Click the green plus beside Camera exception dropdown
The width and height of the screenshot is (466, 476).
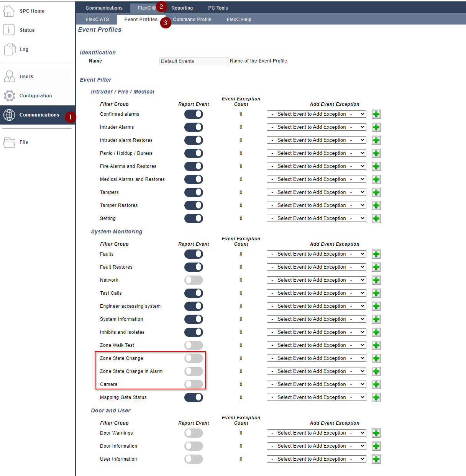tap(376, 384)
